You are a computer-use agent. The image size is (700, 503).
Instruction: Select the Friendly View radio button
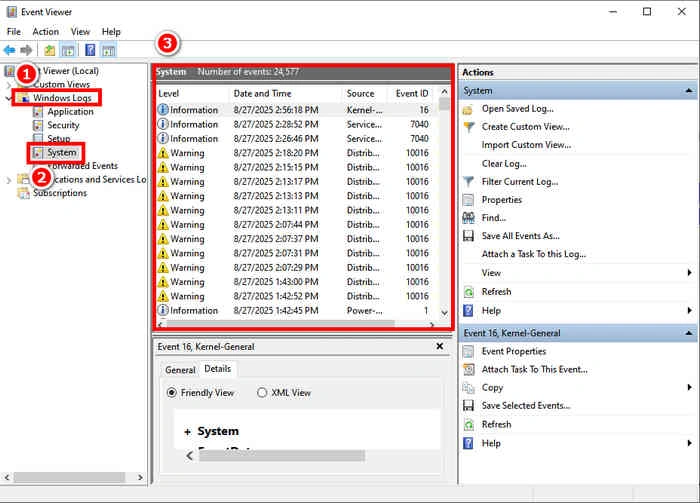point(171,393)
